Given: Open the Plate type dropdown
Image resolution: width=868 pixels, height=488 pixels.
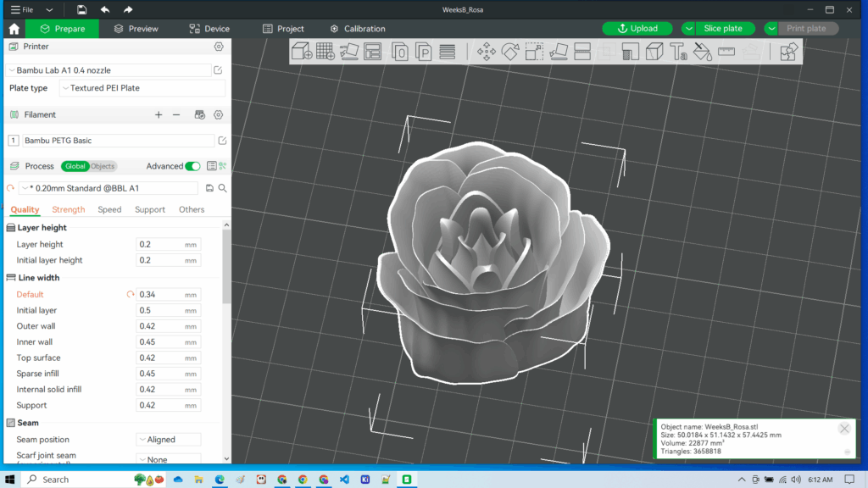Looking at the screenshot, I should point(140,88).
